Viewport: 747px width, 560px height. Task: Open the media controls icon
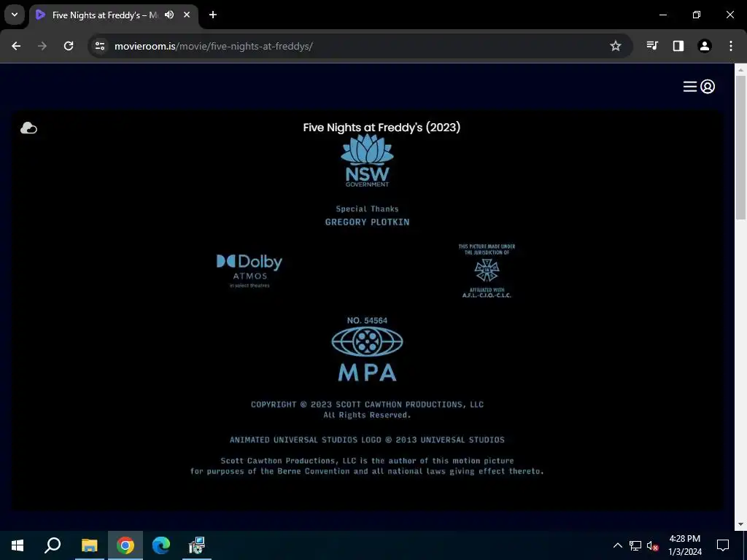click(x=652, y=46)
